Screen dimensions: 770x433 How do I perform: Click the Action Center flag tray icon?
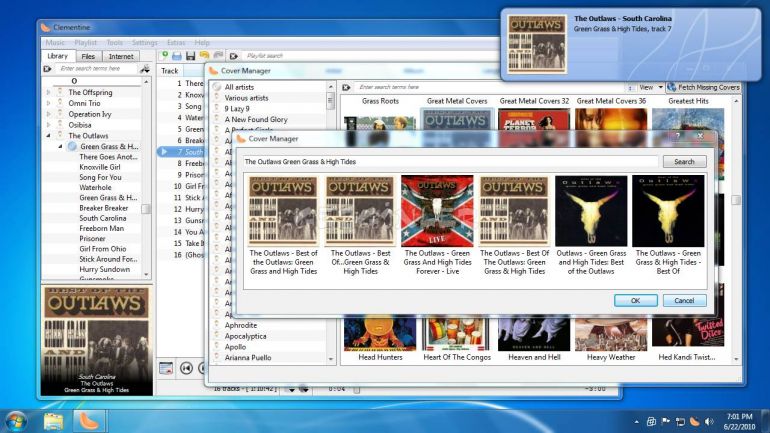(666, 421)
